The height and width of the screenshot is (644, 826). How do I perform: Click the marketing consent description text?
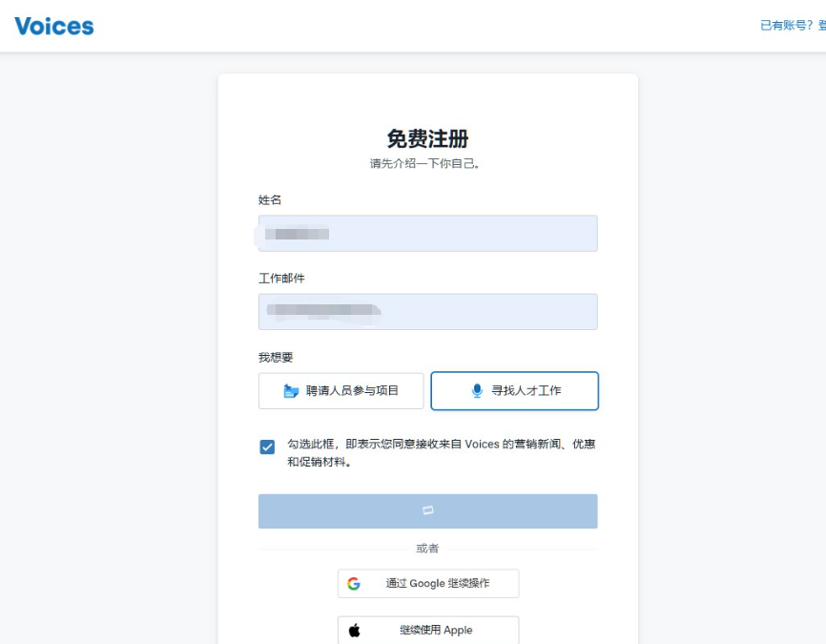click(x=441, y=452)
